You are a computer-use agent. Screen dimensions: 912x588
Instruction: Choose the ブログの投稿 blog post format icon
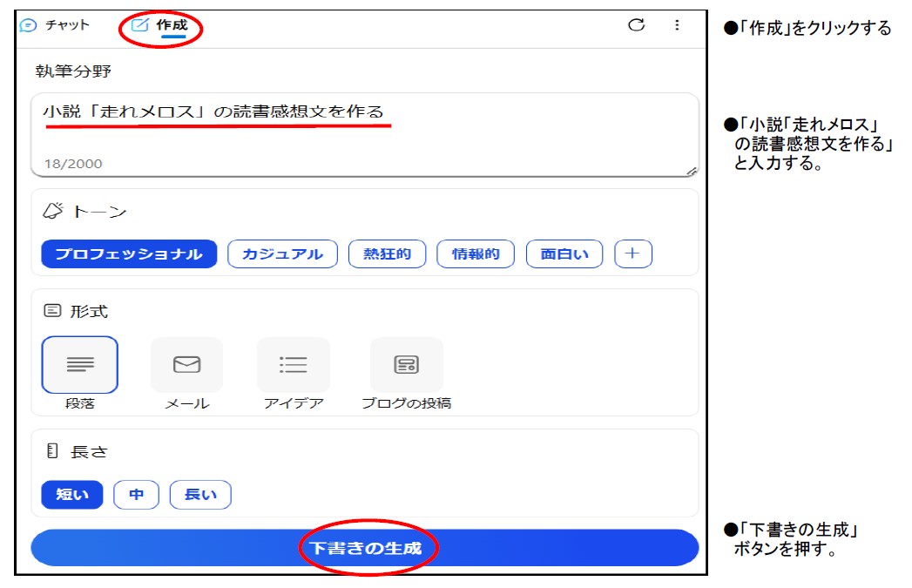(406, 365)
